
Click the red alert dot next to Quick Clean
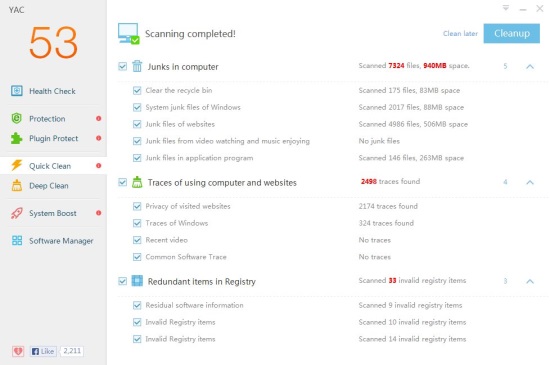click(x=99, y=165)
